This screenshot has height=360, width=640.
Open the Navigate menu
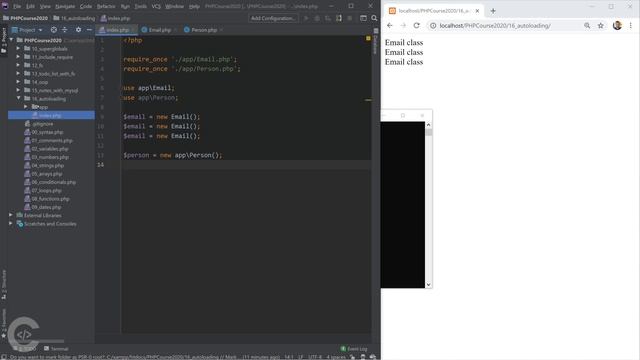coord(65,7)
